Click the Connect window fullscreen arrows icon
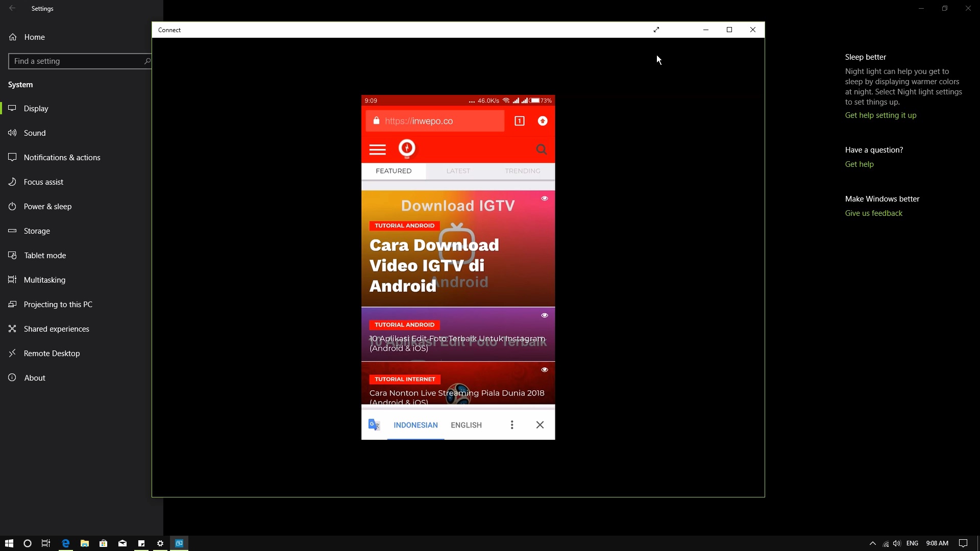Screen dimensions: 980x551 [x=656, y=30]
